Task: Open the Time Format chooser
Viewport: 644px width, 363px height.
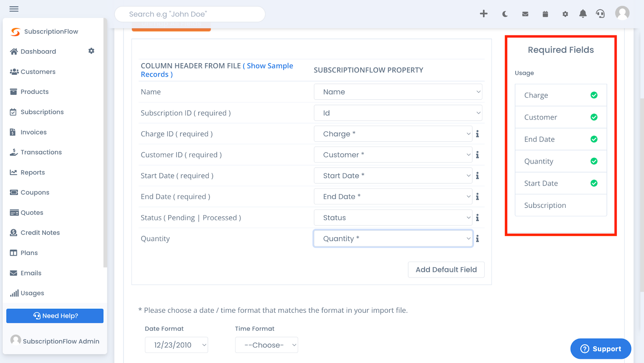Action: [x=266, y=345]
